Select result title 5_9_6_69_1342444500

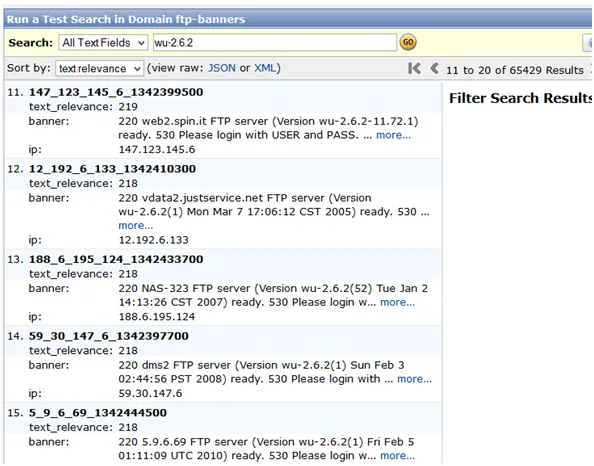tap(98, 413)
